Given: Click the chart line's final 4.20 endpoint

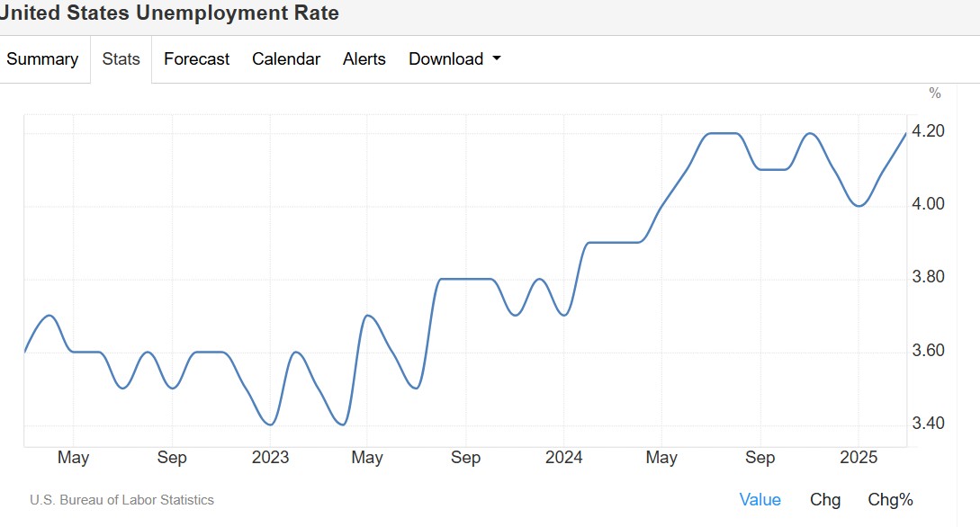Looking at the screenshot, I should (905, 134).
